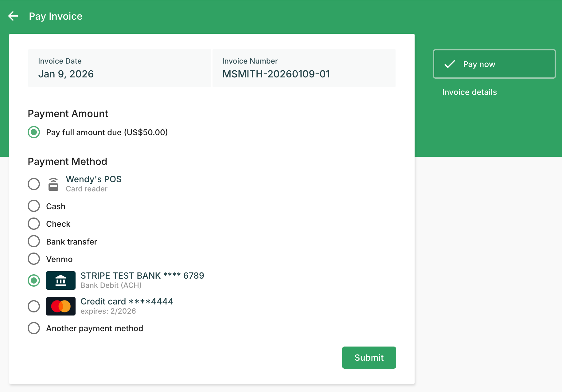Click the Mastercard logo icon
This screenshot has height=392, width=562.
(x=61, y=306)
